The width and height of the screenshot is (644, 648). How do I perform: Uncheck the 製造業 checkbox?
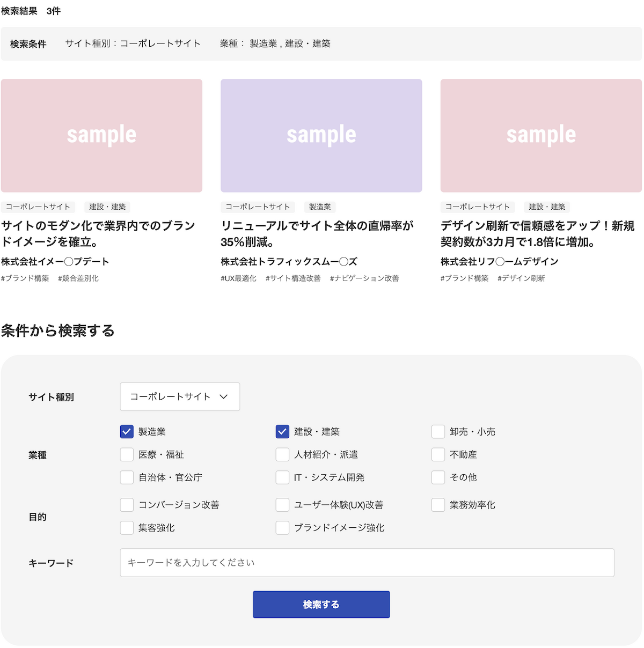[x=127, y=432]
